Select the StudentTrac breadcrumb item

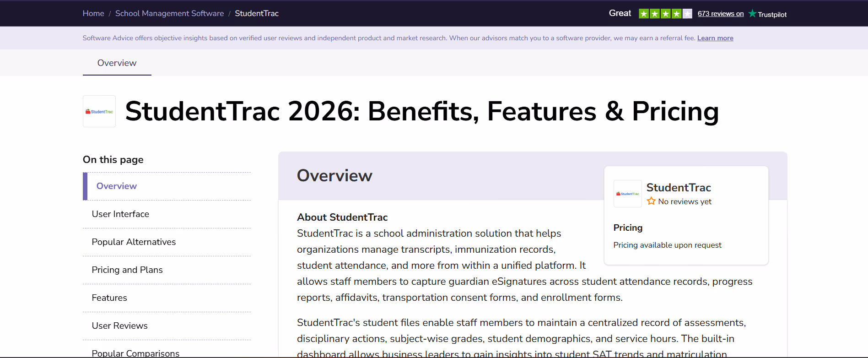(257, 13)
